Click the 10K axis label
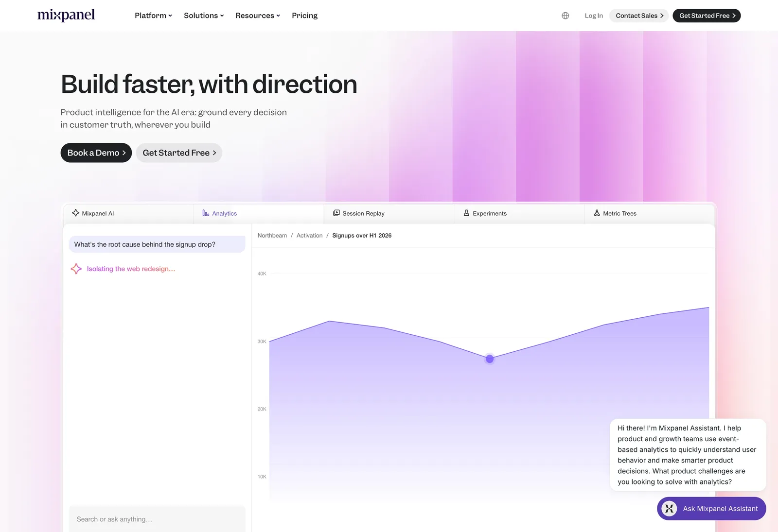This screenshot has width=778, height=532. click(x=262, y=477)
